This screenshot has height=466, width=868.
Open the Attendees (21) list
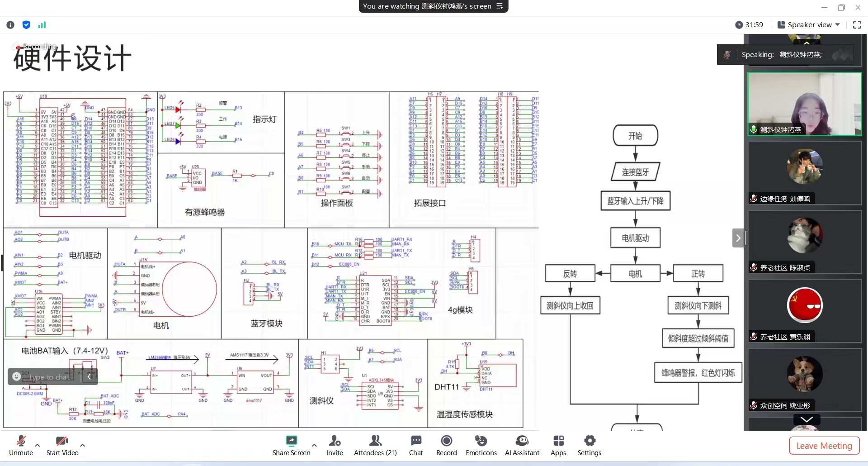pyautogui.click(x=375, y=445)
